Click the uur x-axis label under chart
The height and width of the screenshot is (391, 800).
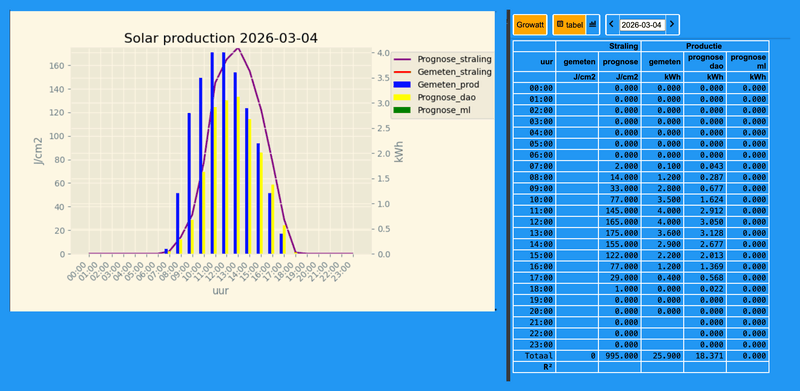point(220,291)
